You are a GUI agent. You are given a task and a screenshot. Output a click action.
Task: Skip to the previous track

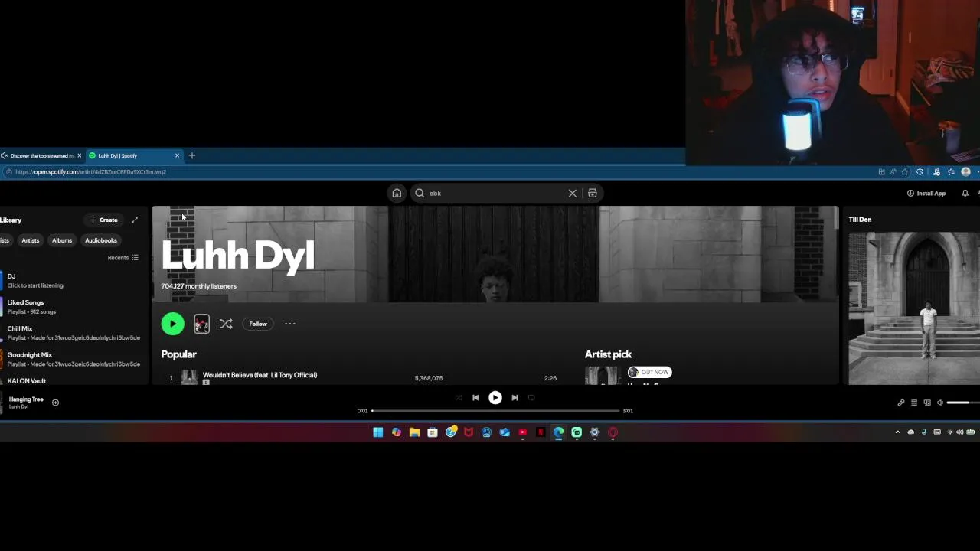475,398
